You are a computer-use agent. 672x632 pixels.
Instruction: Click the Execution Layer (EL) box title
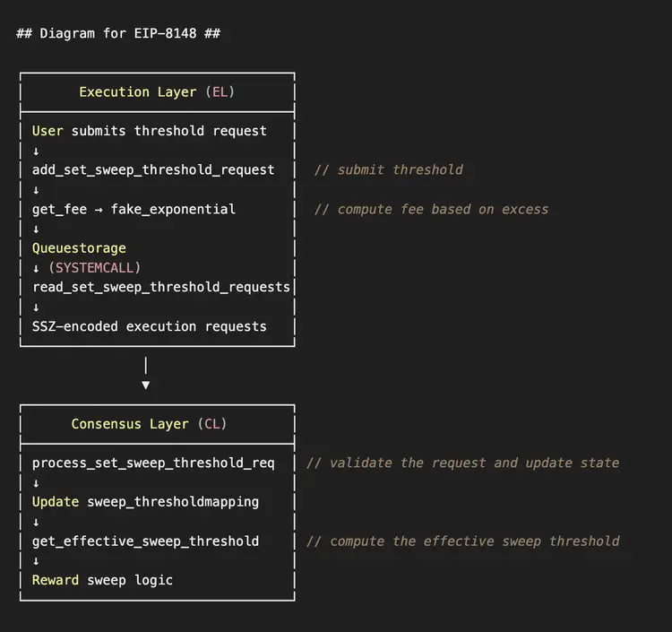point(157,91)
